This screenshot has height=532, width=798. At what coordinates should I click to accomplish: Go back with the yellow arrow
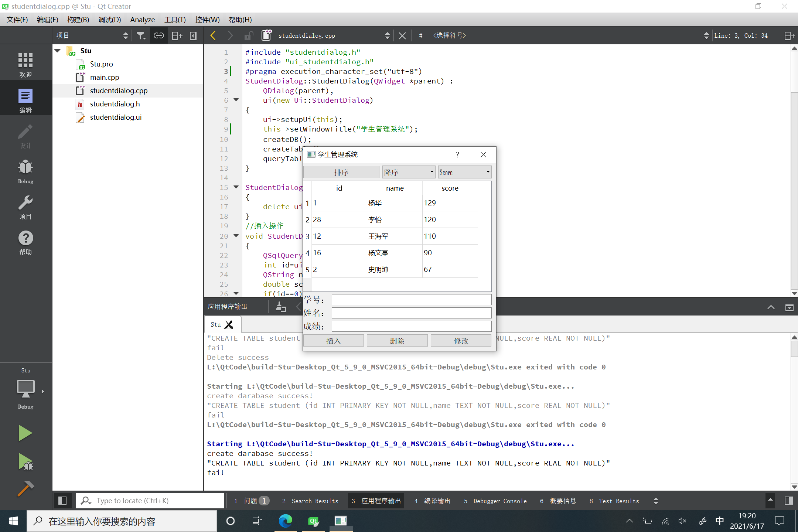[x=213, y=35]
